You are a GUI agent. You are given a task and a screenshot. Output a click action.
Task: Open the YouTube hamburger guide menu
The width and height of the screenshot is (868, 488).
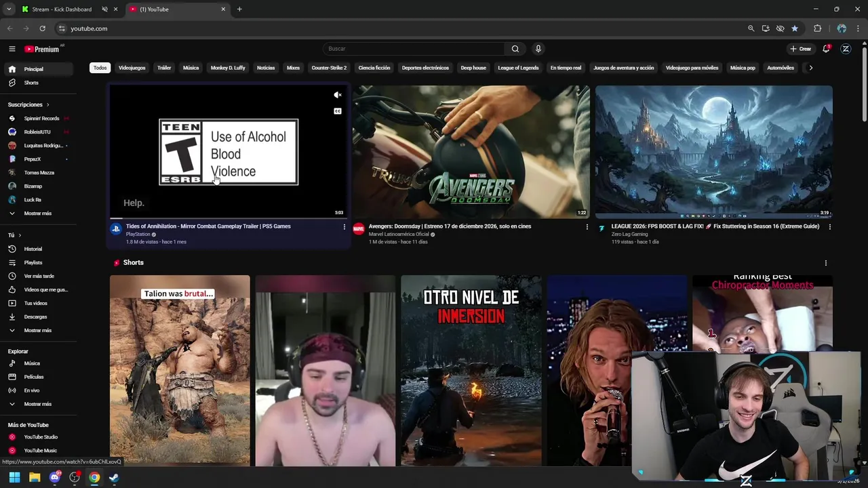point(12,49)
